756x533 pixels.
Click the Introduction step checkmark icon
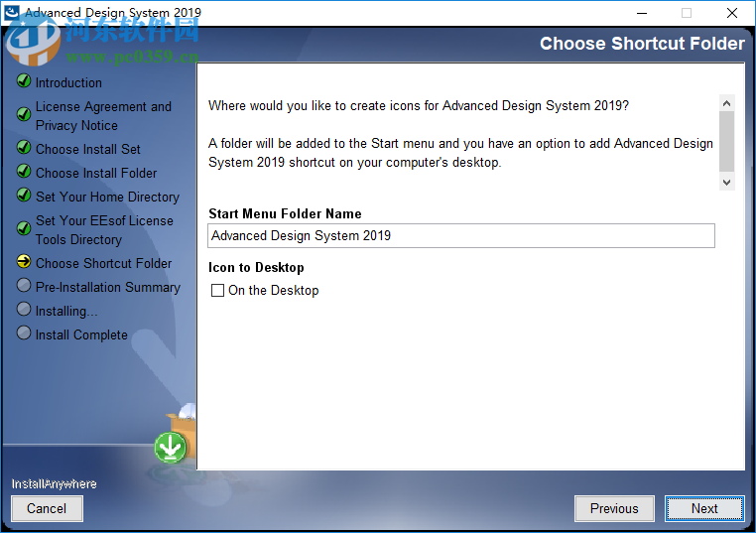click(24, 81)
